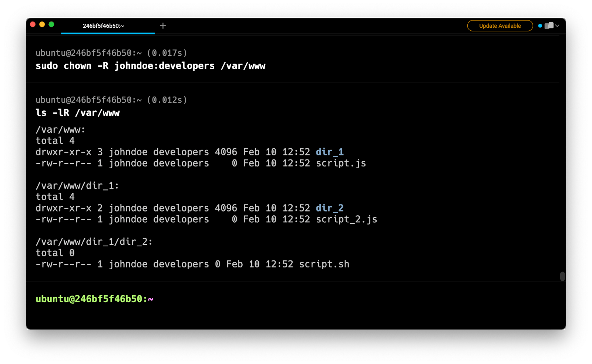This screenshot has width=592, height=364.
Task: Maximize the window using green button
Action: click(x=51, y=24)
